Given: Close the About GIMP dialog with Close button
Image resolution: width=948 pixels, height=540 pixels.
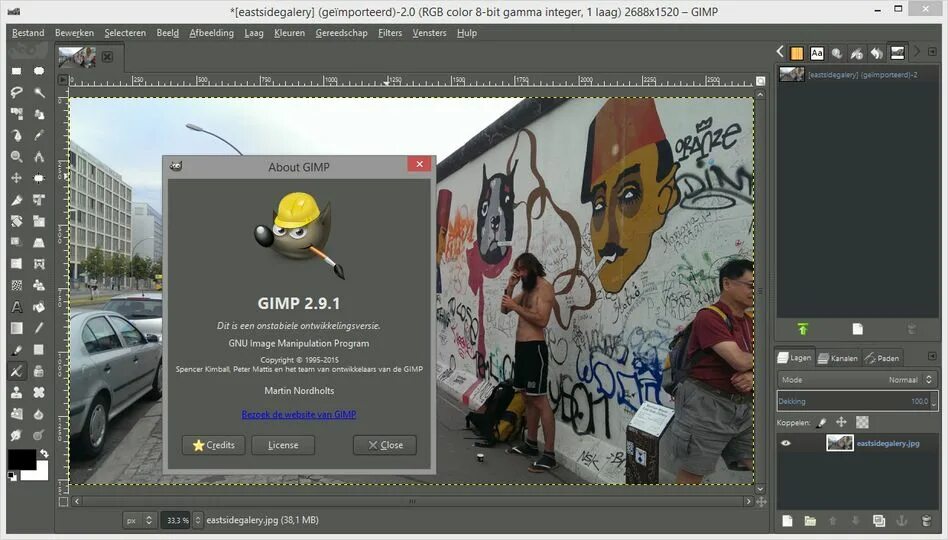Looking at the screenshot, I should [x=385, y=445].
